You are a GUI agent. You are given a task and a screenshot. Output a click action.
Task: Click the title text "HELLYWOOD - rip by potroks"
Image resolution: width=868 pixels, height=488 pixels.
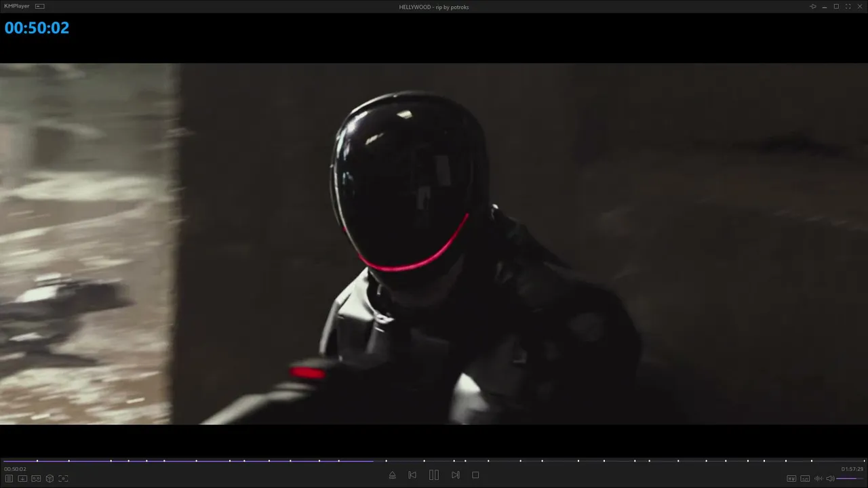(434, 7)
